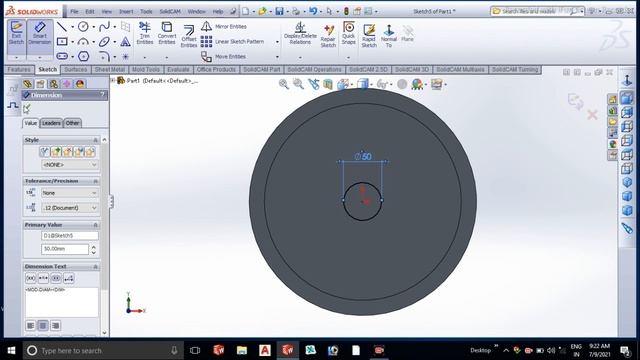
Task: Click Trim Entities tool
Action: pyautogui.click(x=145, y=33)
